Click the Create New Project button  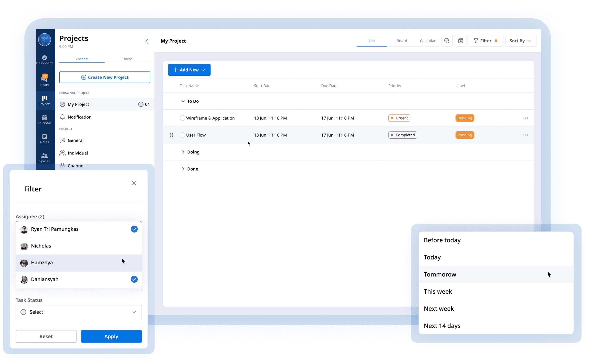pyautogui.click(x=105, y=77)
